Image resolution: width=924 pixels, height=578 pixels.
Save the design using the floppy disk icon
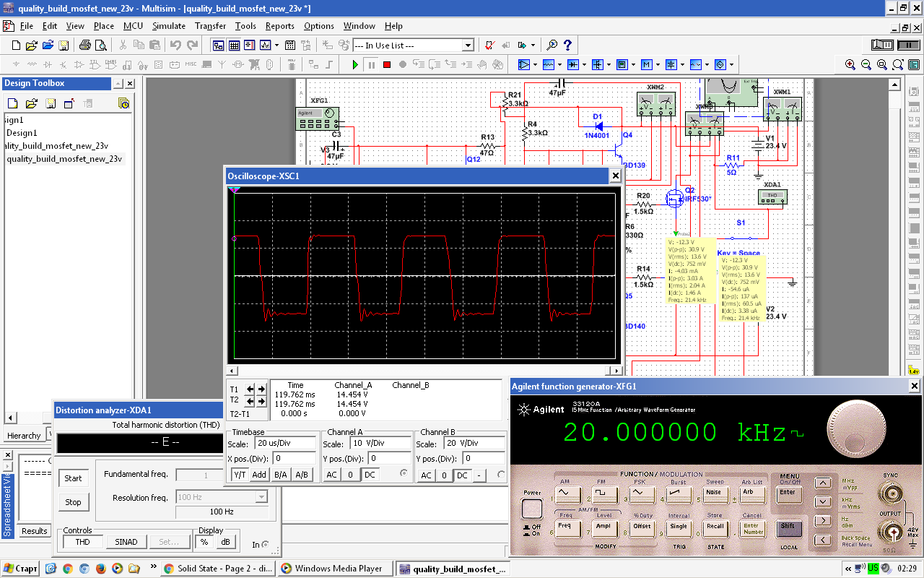64,45
